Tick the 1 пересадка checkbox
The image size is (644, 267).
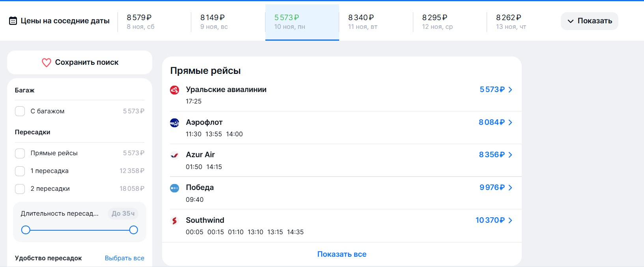20,171
